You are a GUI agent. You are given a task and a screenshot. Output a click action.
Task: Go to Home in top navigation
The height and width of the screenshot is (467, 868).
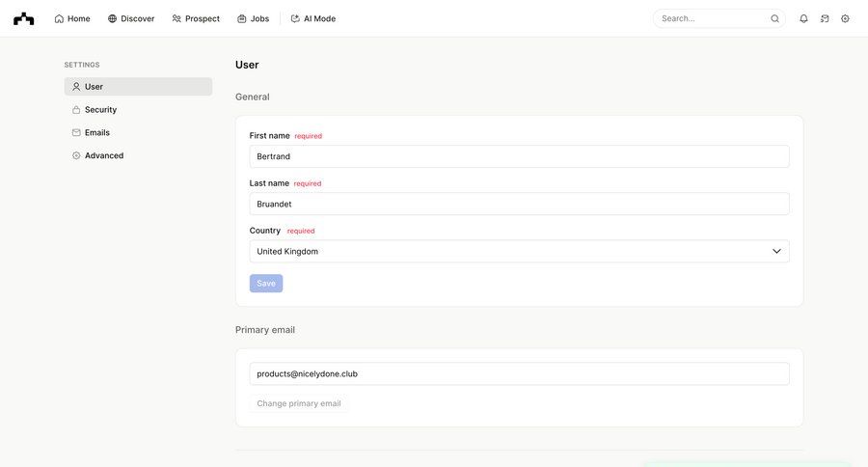pos(72,19)
